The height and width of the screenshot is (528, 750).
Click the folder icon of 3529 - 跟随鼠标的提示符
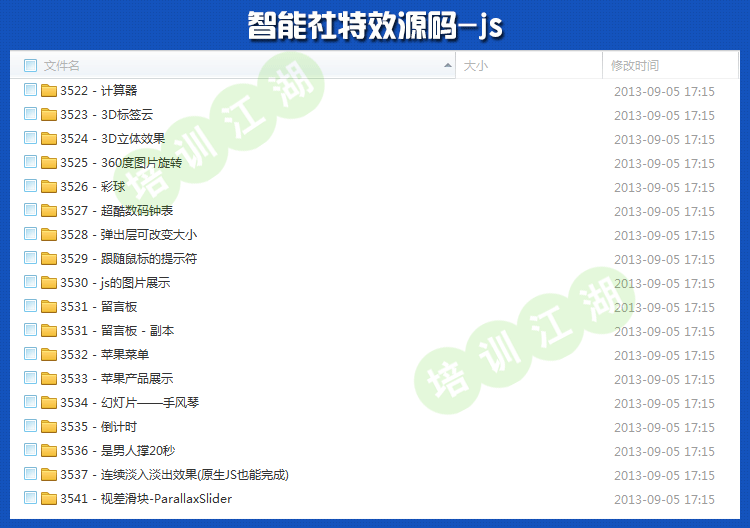click(49, 258)
